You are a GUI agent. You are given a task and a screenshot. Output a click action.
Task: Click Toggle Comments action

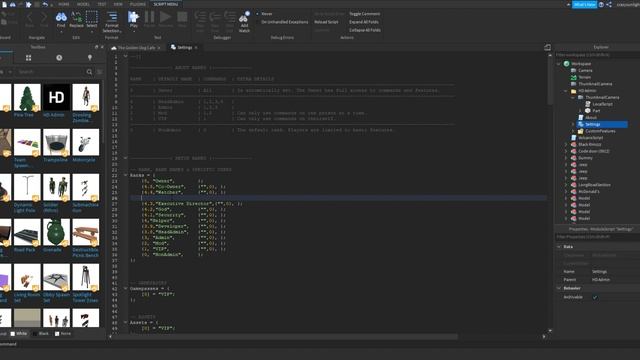pyautogui.click(x=364, y=14)
